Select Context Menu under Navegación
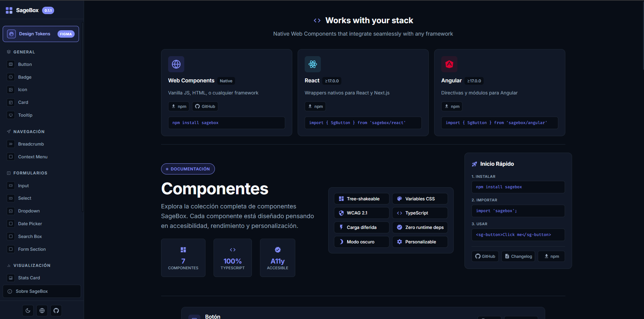 [33, 157]
